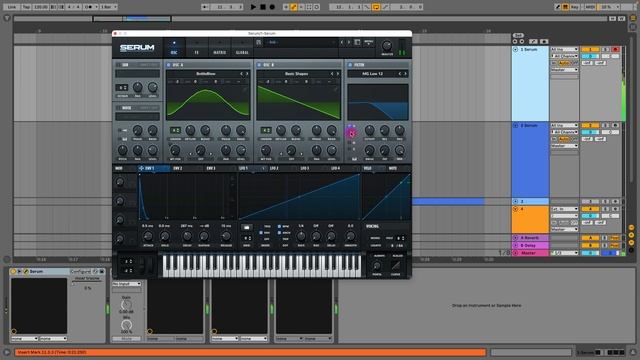Fold track 1 Serum with triangle
The image size is (640, 360).
click(515, 49)
